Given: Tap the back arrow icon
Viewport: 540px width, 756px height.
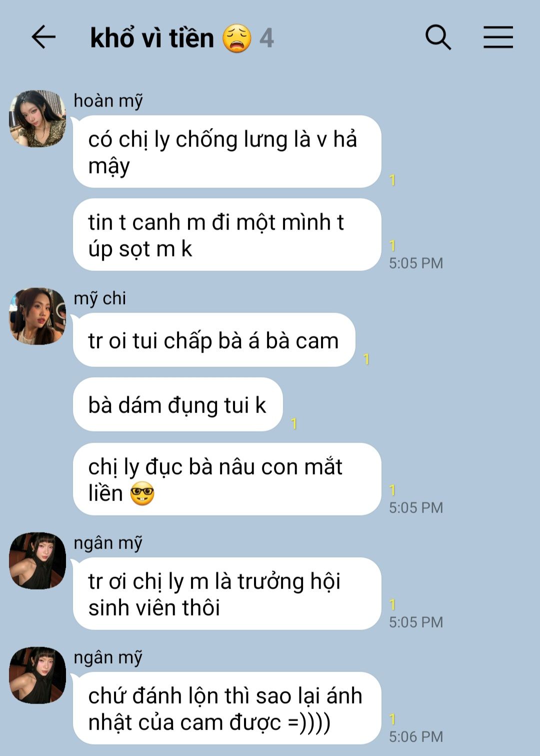Looking at the screenshot, I should (43, 37).
